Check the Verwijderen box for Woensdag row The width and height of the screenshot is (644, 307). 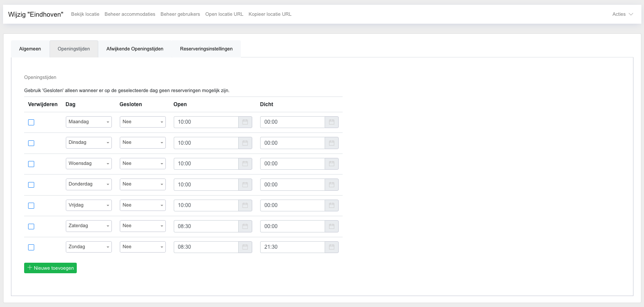tap(31, 164)
